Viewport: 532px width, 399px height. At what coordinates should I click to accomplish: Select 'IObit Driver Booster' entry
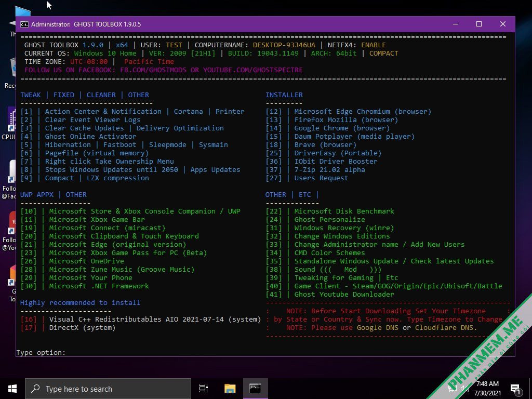(x=322, y=162)
